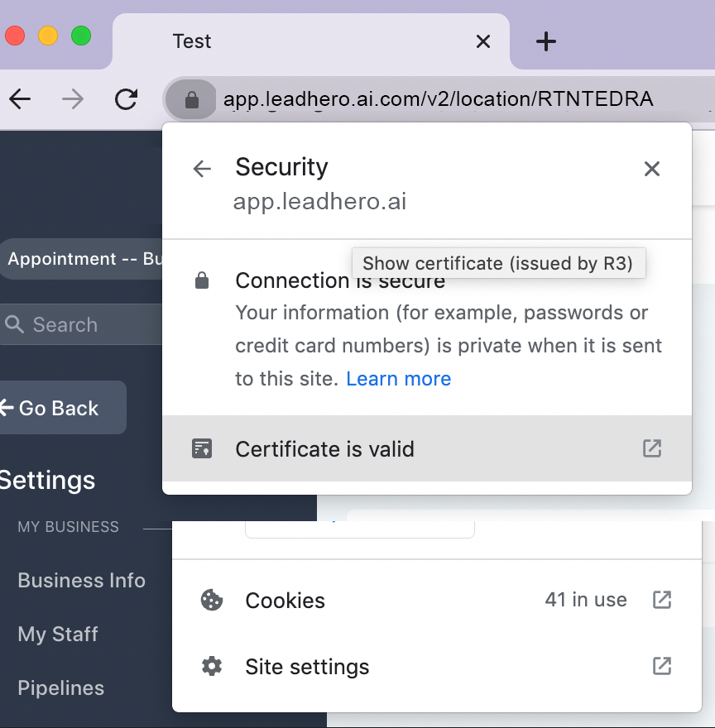This screenshot has width=715, height=728.
Task: Open external link icon next to Cookies
Action: pos(661,600)
